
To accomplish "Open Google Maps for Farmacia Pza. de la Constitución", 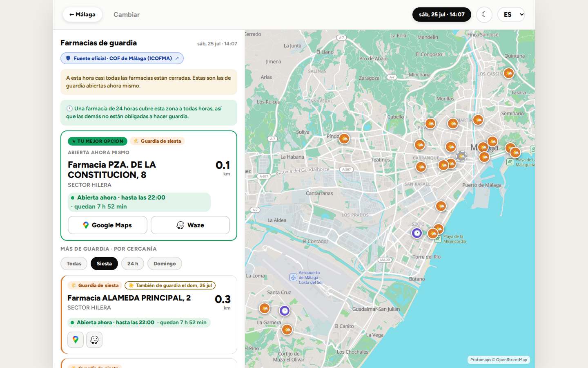I will pyautogui.click(x=107, y=225).
